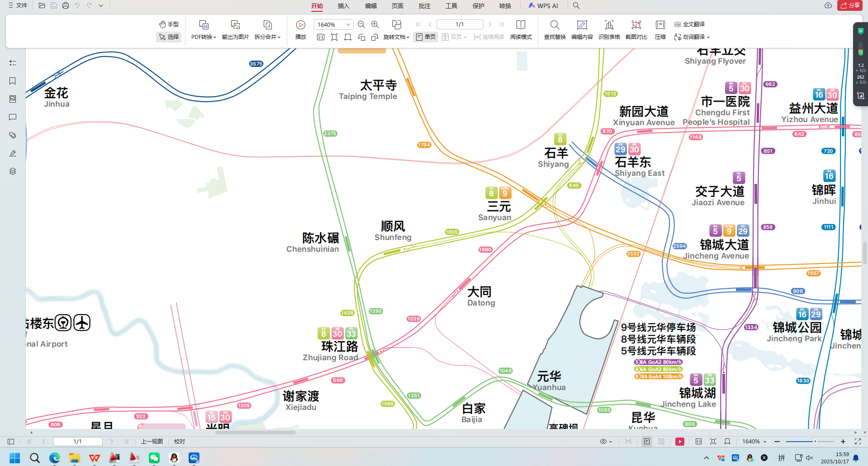868x466 pixels.
Task: Click the 压缩 compress PDF icon
Action: pos(660,29)
